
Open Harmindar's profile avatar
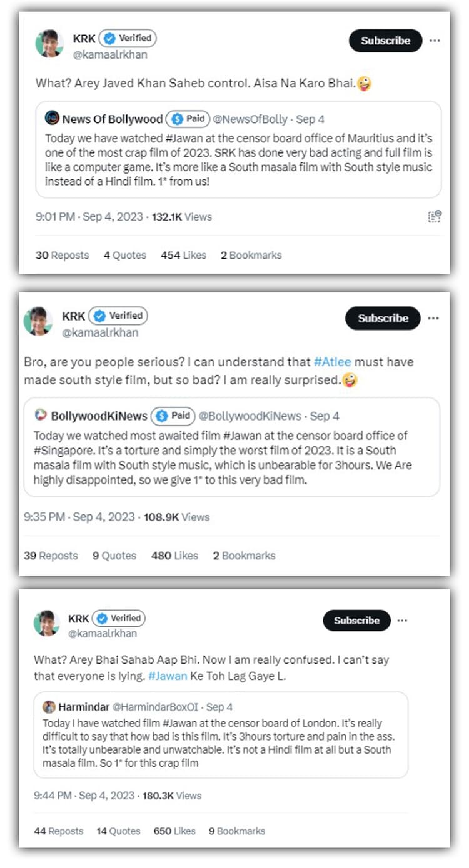click(49, 707)
